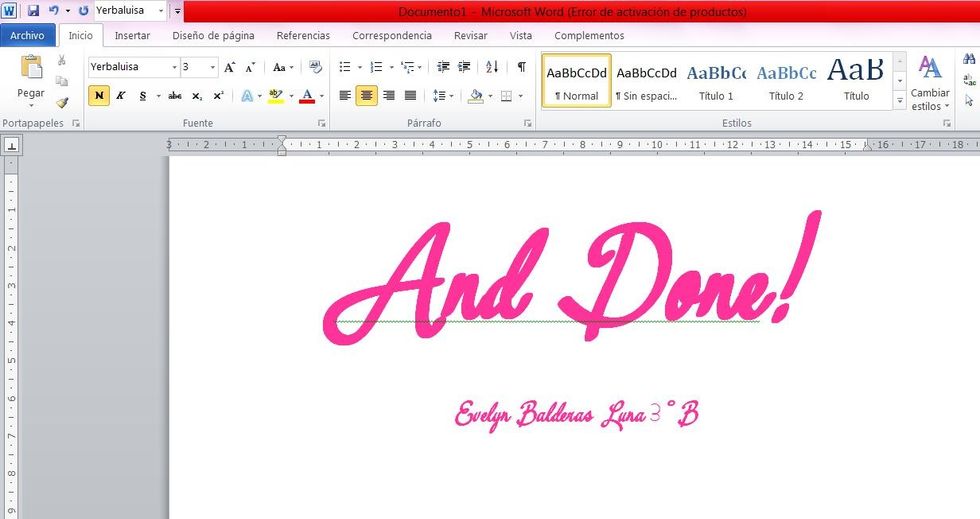Click the Word application icon in title bar

point(9,11)
